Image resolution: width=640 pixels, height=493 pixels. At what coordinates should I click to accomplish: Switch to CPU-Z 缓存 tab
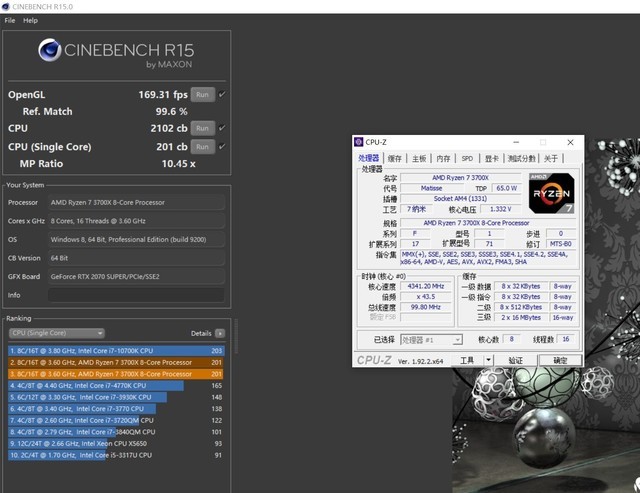(395, 159)
